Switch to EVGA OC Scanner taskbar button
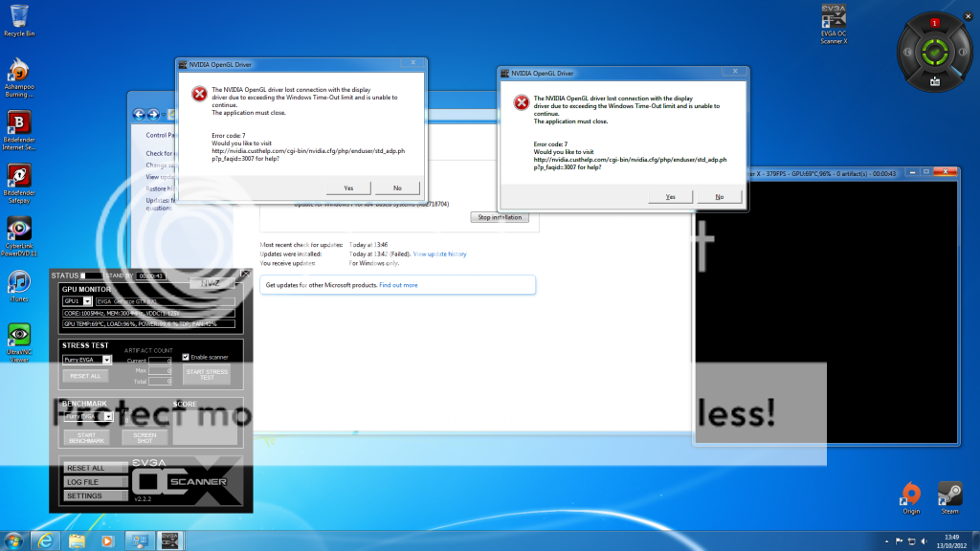Screen dimensions: 980x551 (x=169, y=541)
